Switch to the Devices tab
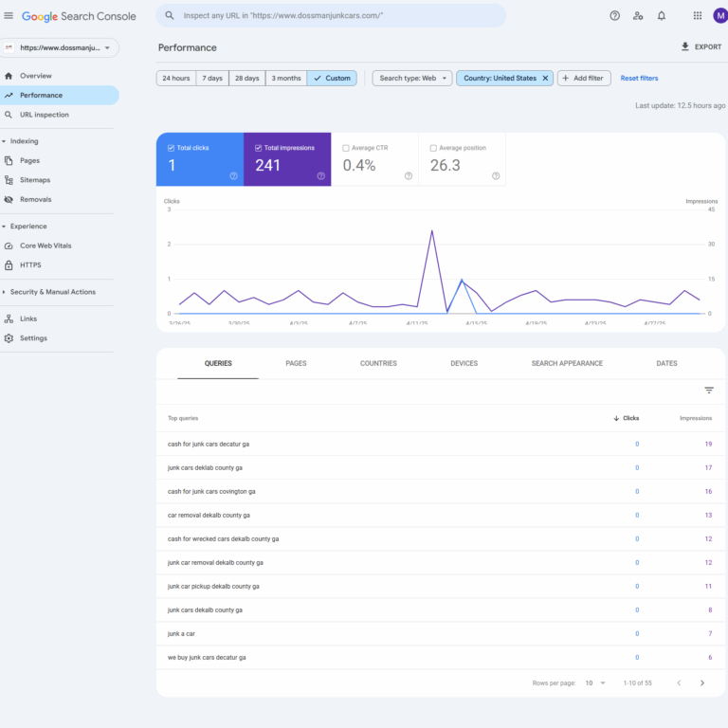Image resolution: width=728 pixels, height=728 pixels. point(464,363)
